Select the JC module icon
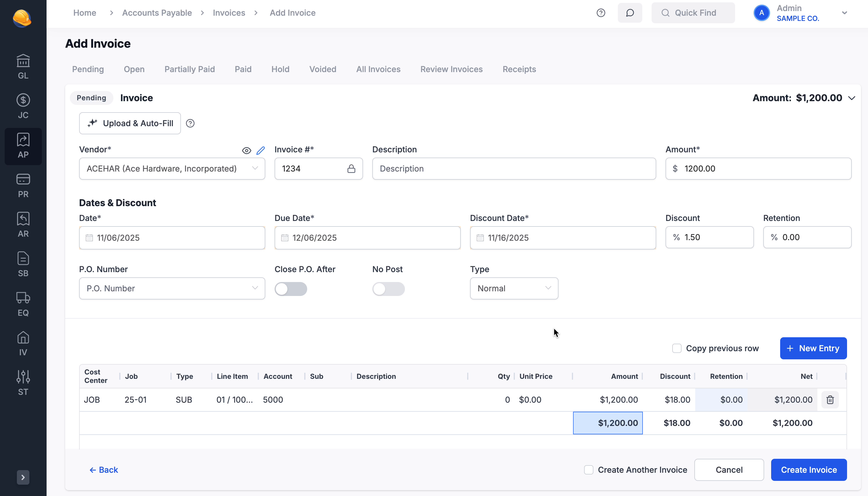The width and height of the screenshot is (868, 496). pyautogui.click(x=23, y=106)
